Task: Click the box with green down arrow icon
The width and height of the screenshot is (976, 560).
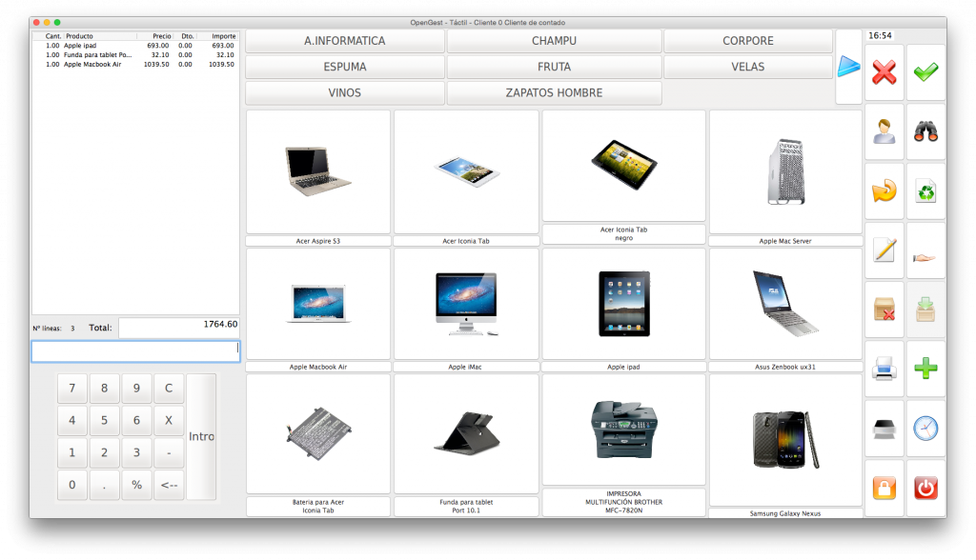Action: pos(926,310)
